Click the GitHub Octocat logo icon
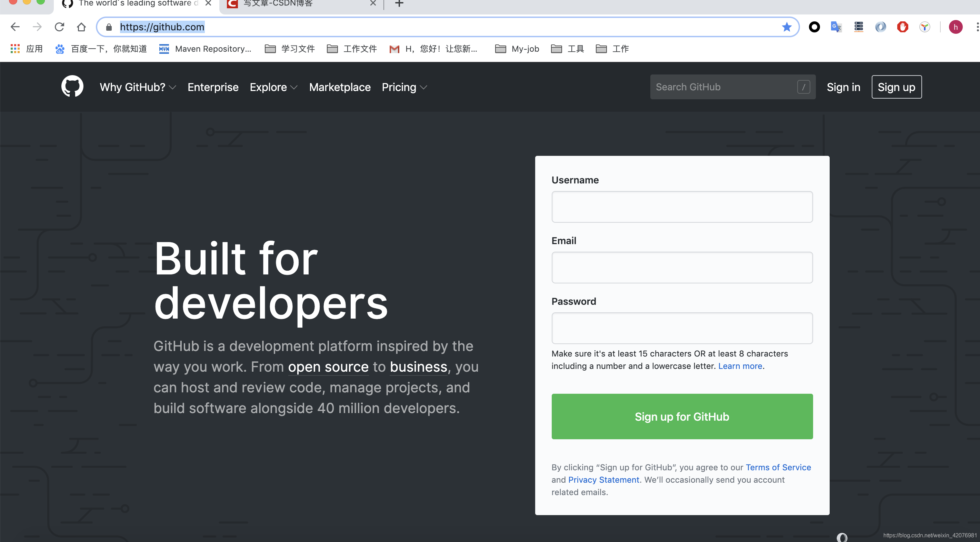 pos(73,87)
